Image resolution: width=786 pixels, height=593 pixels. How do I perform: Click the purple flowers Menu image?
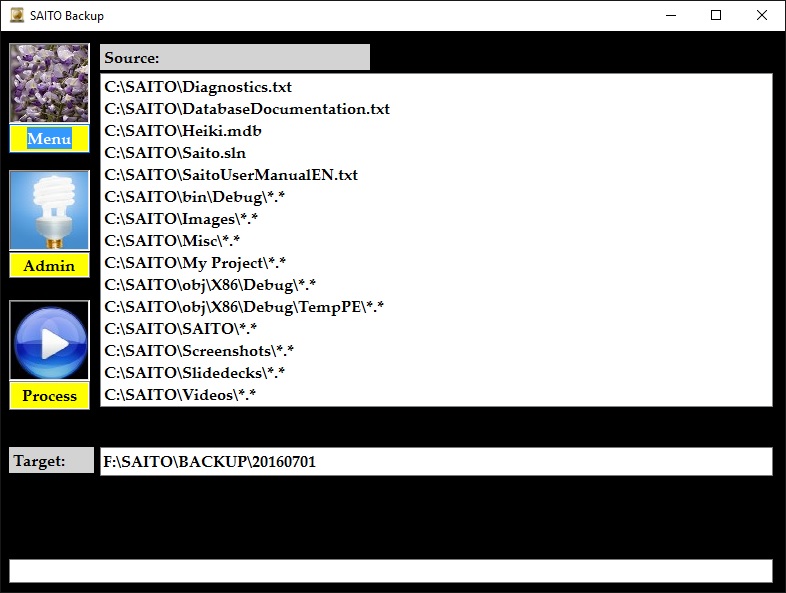[49, 84]
